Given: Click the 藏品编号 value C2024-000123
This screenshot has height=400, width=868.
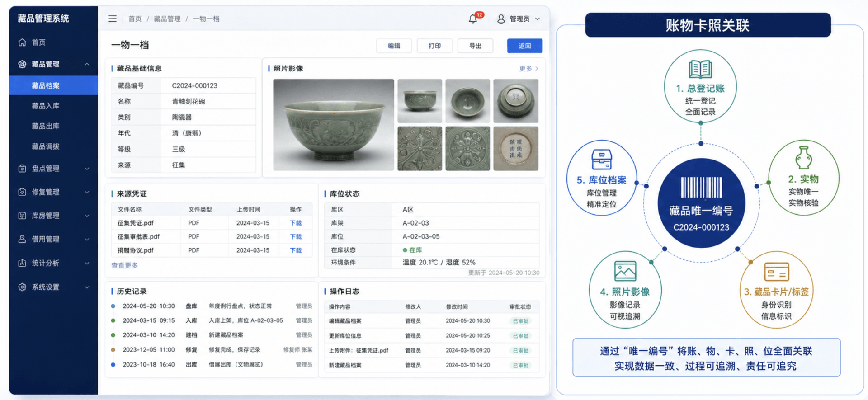Looking at the screenshot, I should click(x=194, y=85).
